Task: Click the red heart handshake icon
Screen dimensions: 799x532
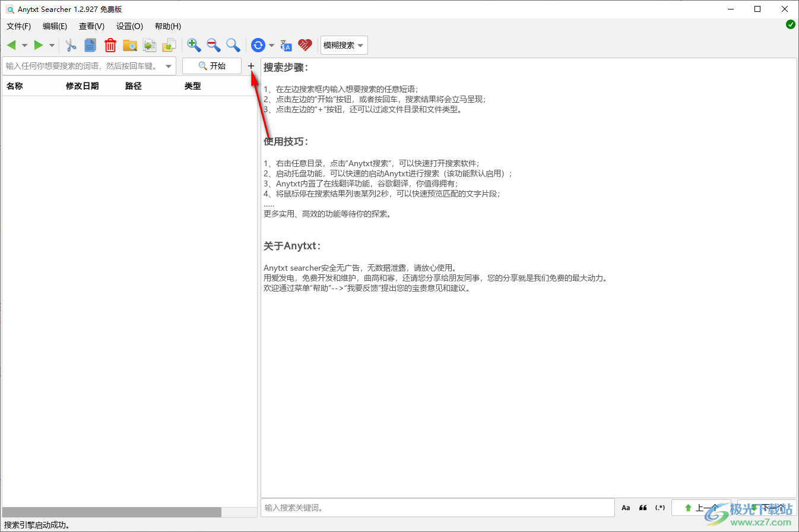Action: (305, 45)
